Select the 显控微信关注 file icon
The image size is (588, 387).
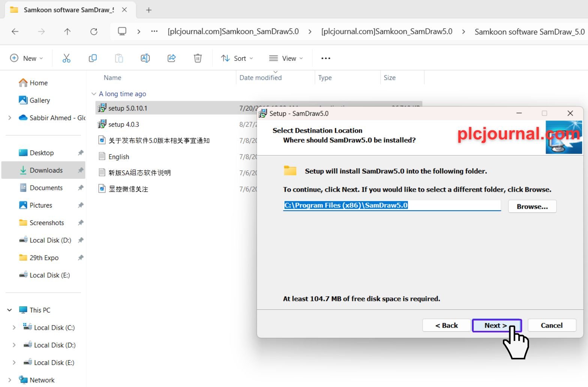click(x=102, y=188)
